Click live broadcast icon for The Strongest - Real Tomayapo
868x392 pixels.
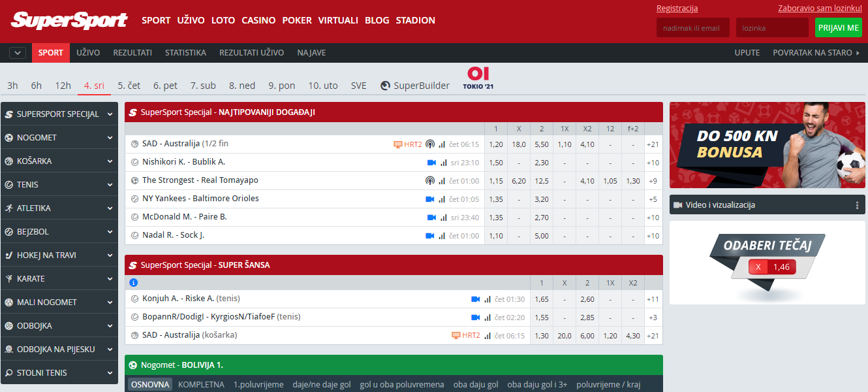429,181
